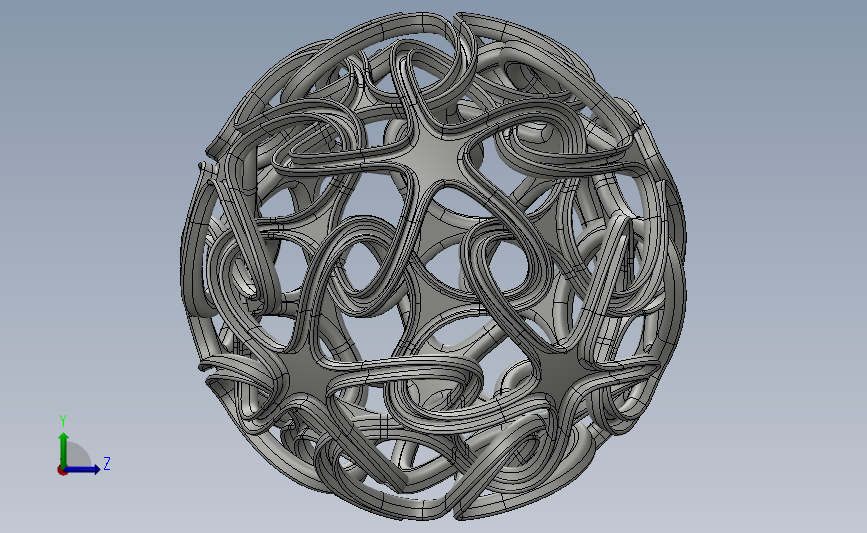Click the blue Z axis of the orientation triad
The height and width of the screenshot is (533, 867).
82,469
